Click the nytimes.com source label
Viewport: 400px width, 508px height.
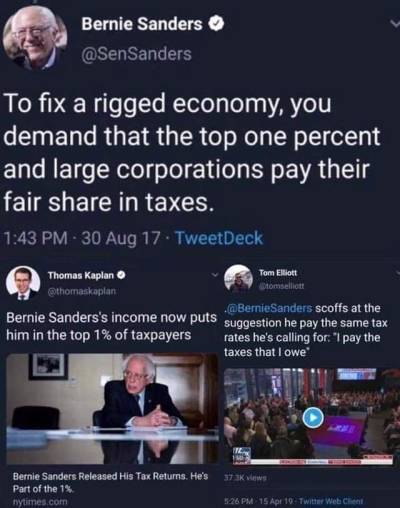[x=40, y=502]
